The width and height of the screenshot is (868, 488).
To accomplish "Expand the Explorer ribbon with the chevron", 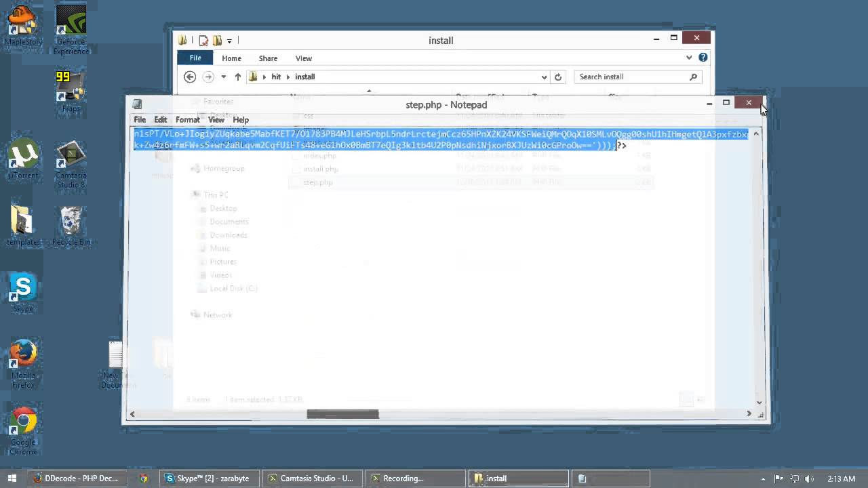I will (x=689, y=58).
